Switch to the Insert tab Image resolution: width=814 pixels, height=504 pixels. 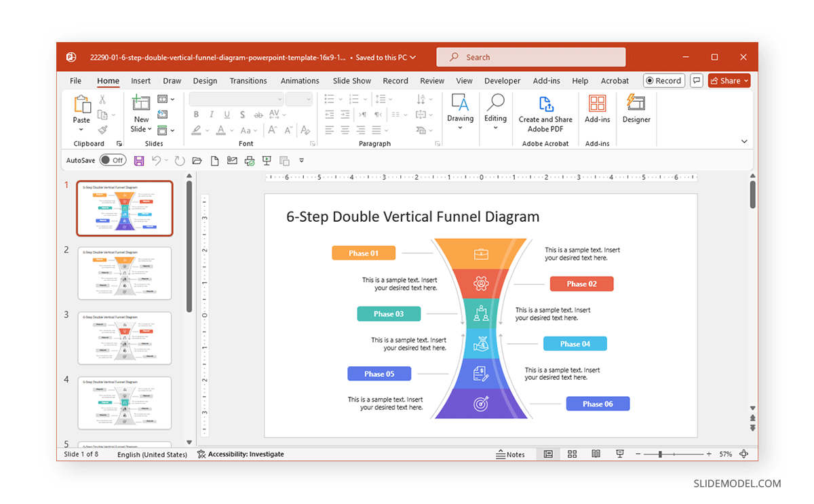pyautogui.click(x=141, y=81)
